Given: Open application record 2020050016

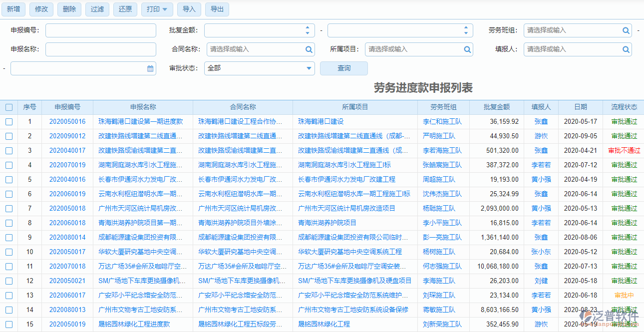Looking at the screenshot, I should tap(67, 121).
